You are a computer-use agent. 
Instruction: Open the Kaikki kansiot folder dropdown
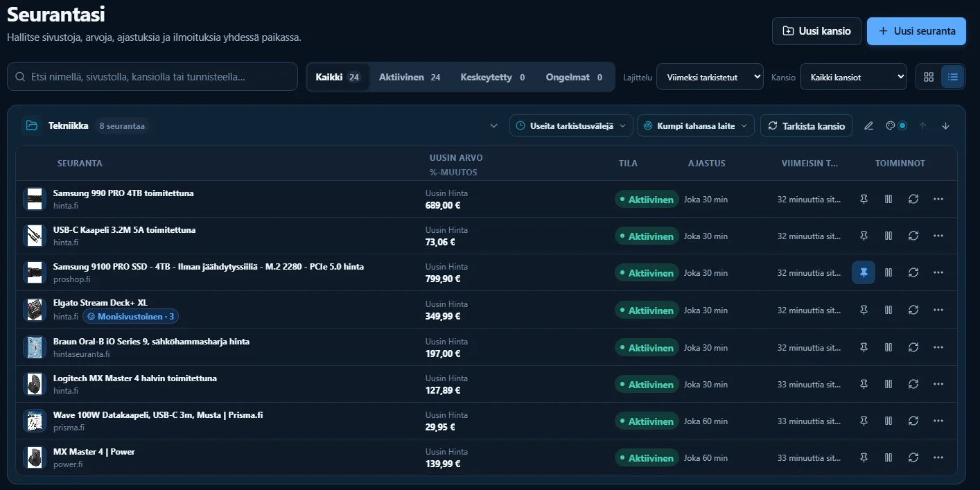(853, 77)
